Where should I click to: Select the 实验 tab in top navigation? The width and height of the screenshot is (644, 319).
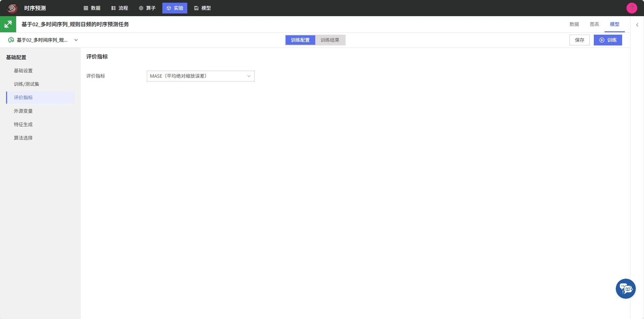coord(175,8)
